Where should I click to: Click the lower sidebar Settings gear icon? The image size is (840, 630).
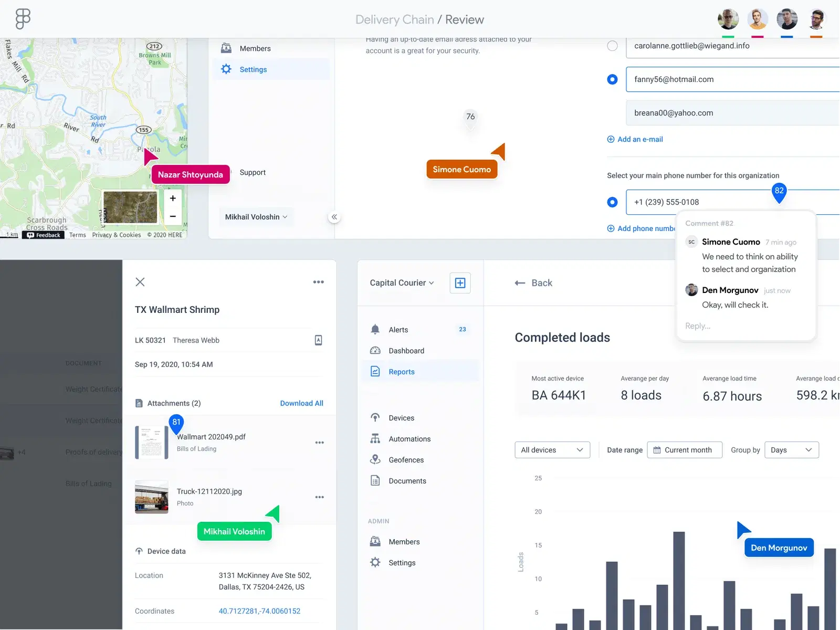pyautogui.click(x=375, y=563)
